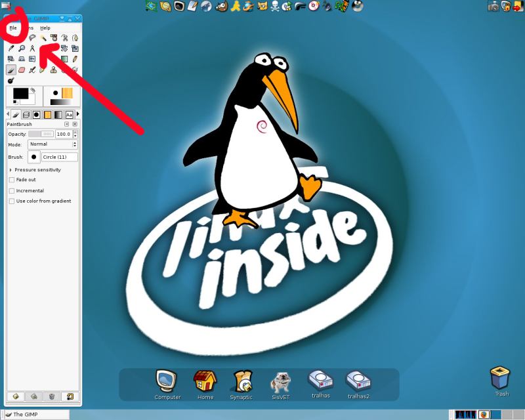Click Save options button at dock bottom

[16, 396]
